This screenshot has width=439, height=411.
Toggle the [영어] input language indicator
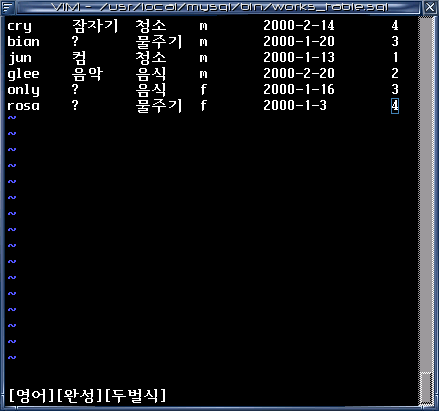click(32, 395)
